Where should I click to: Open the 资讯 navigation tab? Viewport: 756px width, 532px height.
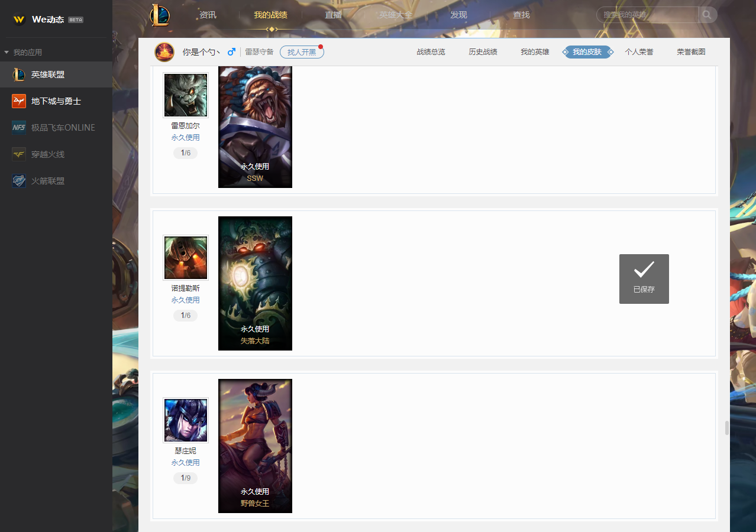pos(208,15)
